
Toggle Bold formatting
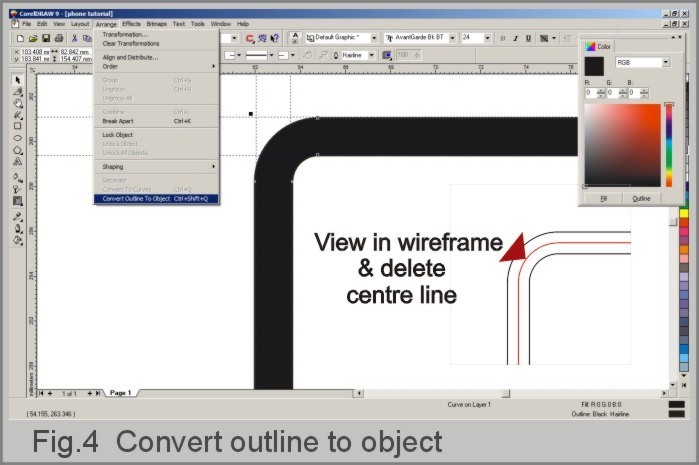(503, 38)
